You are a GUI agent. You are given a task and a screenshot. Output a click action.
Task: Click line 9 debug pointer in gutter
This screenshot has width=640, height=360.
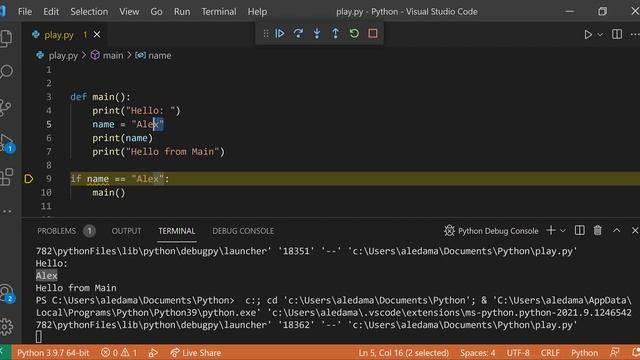(29, 179)
